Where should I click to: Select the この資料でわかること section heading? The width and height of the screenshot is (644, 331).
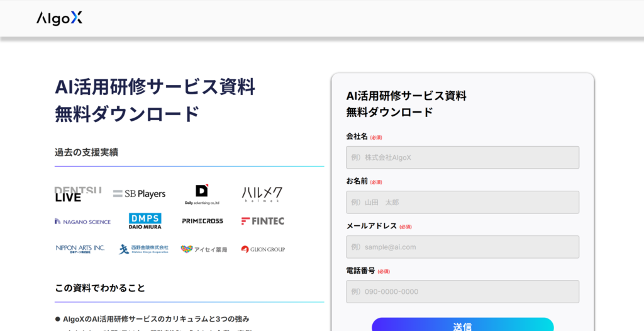(100, 288)
